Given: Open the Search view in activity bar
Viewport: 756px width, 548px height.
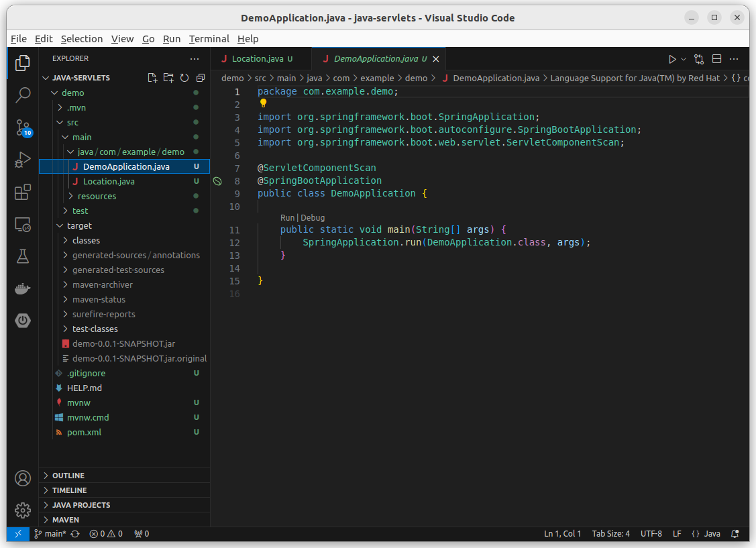Looking at the screenshot, I should (x=23, y=95).
